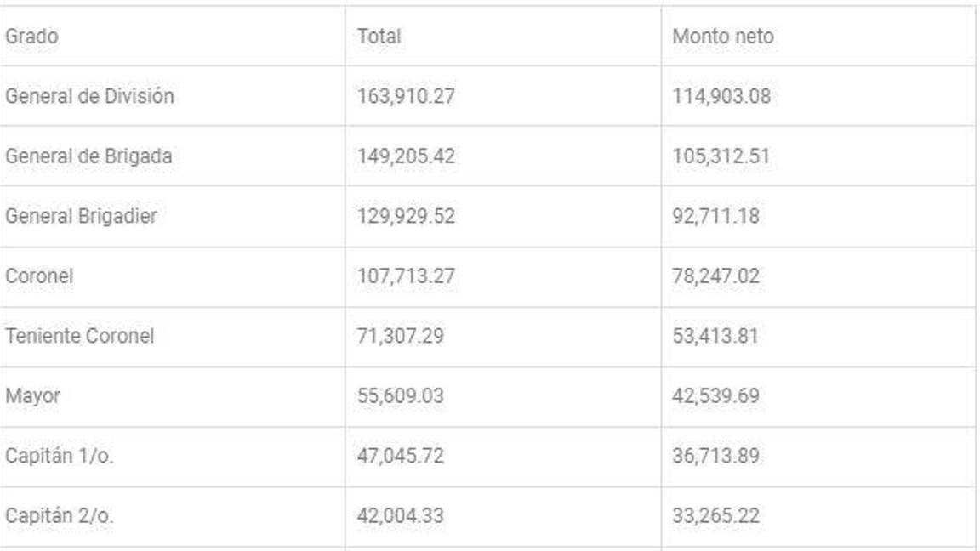Viewport: 980px width, 551px height.
Task: Select the Mayor grade cell
Action: click(32, 396)
